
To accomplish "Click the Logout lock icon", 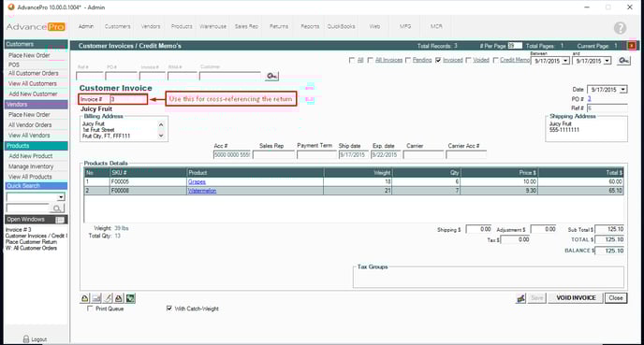I will pos(26,339).
